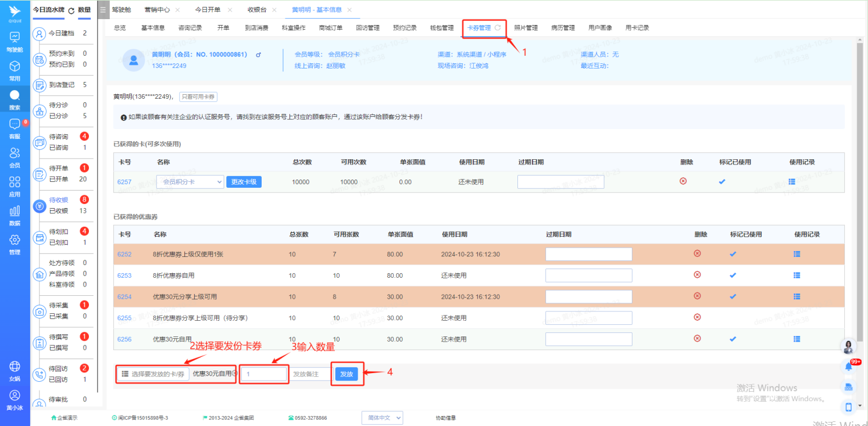Click the 女娲 globe sidebar icon
Image resolution: width=868 pixels, height=426 pixels.
(15, 370)
